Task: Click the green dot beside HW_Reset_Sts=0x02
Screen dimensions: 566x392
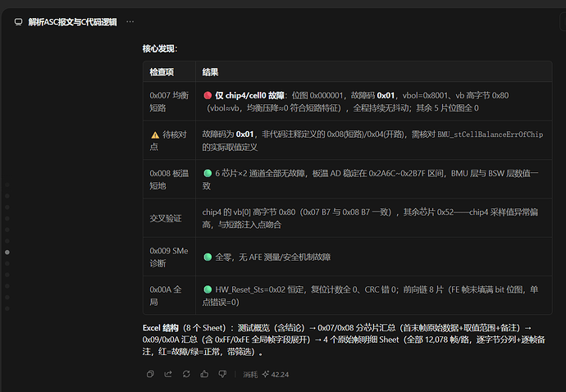Action: pos(208,289)
